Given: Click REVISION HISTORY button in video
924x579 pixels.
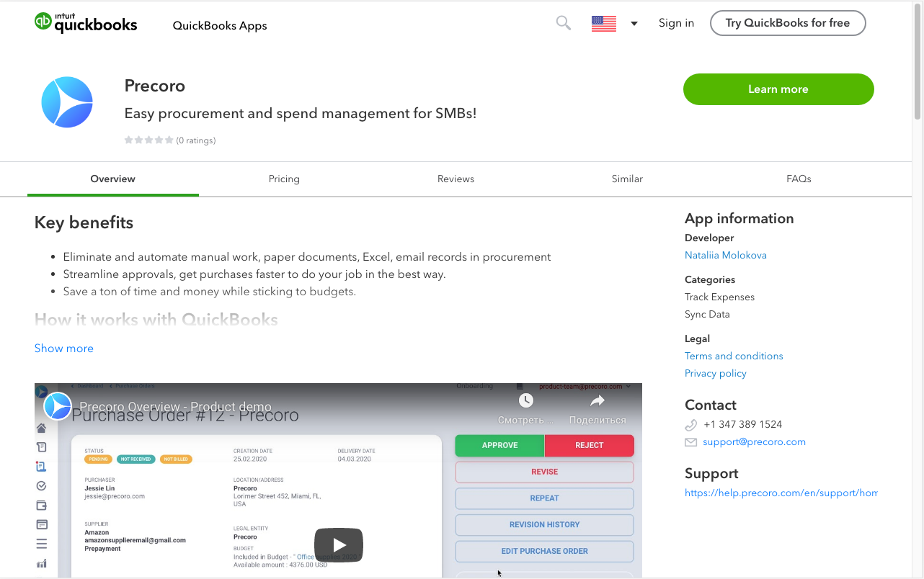Looking at the screenshot, I should [545, 525].
